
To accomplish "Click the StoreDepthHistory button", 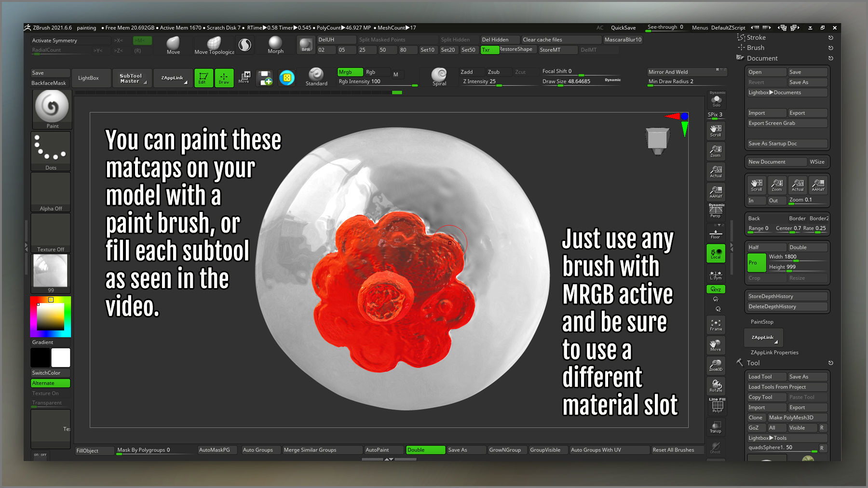I will (787, 296).
